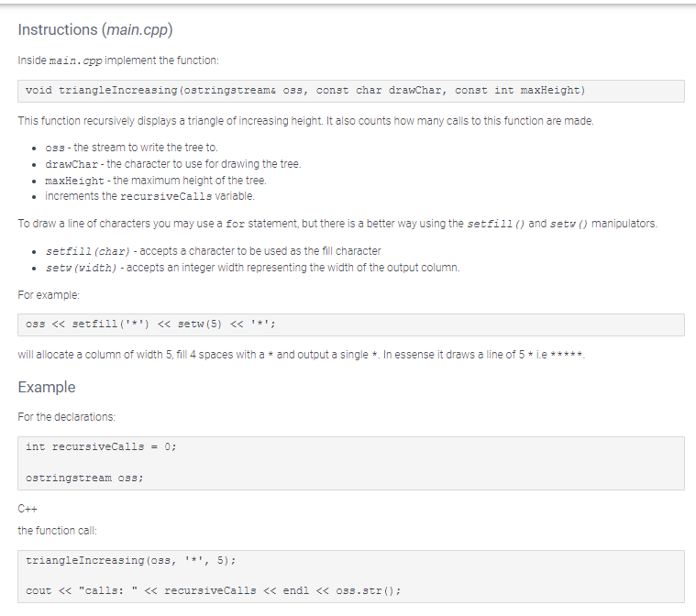This screenshot has height=616, width=696.
Task: Click the 'maxHeight' bullet item
Action: coord(155,181)
